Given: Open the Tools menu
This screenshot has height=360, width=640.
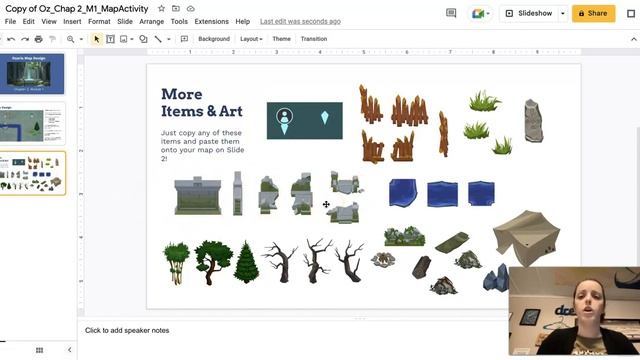Looking at the screenshot, I should pyautogui.click(x=179, y=22).
